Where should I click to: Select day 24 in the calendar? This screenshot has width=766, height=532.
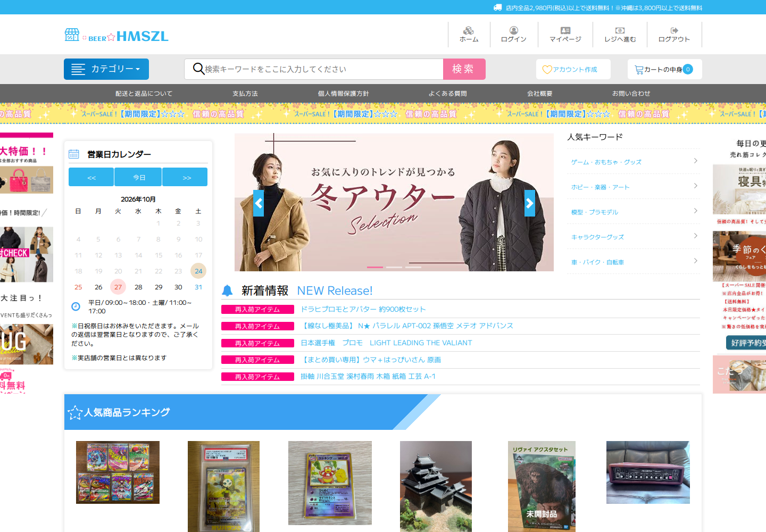(x=198, y=271)
